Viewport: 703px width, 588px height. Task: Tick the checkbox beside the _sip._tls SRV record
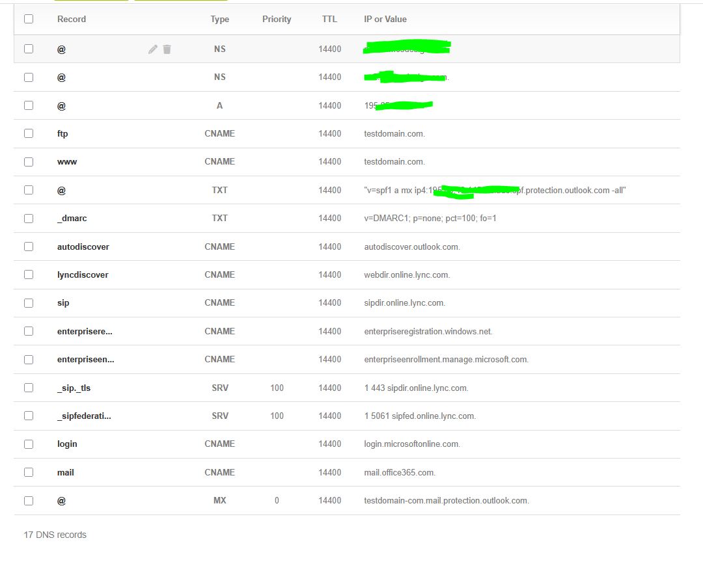click(29, 388)
